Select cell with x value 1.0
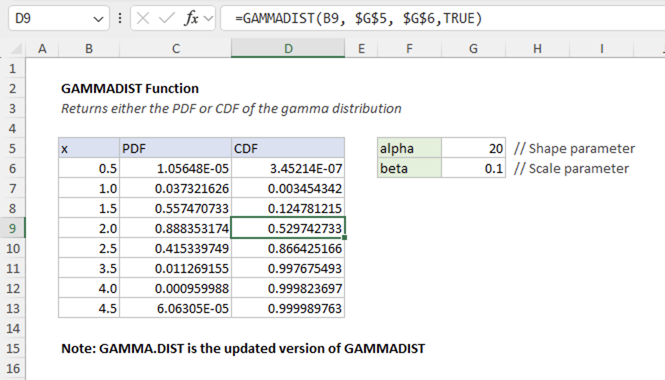 tap(89, 188)
